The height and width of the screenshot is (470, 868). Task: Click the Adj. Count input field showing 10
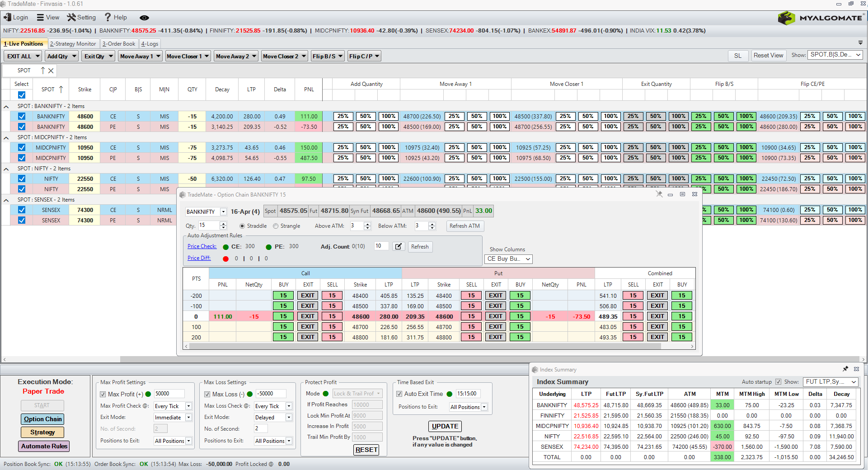[381, 246]
